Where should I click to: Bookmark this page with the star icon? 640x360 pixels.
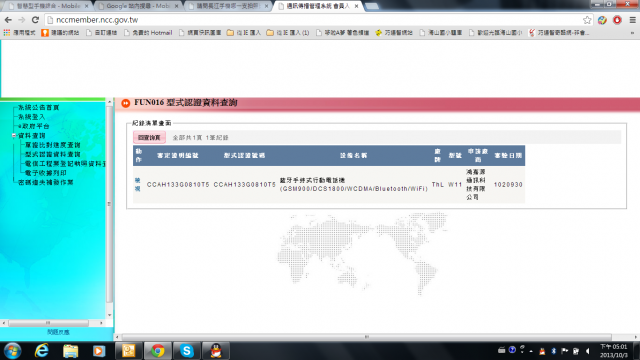click(x=587, y=20)
